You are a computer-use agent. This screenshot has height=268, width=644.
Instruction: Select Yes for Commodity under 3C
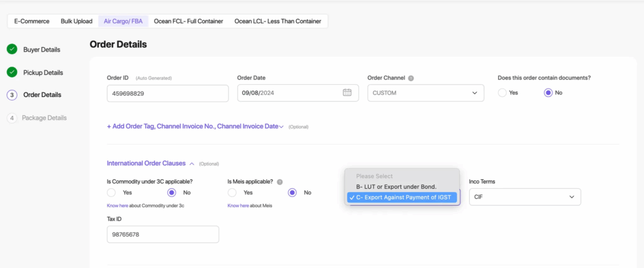pyautogui.click(x=112, y=193)
